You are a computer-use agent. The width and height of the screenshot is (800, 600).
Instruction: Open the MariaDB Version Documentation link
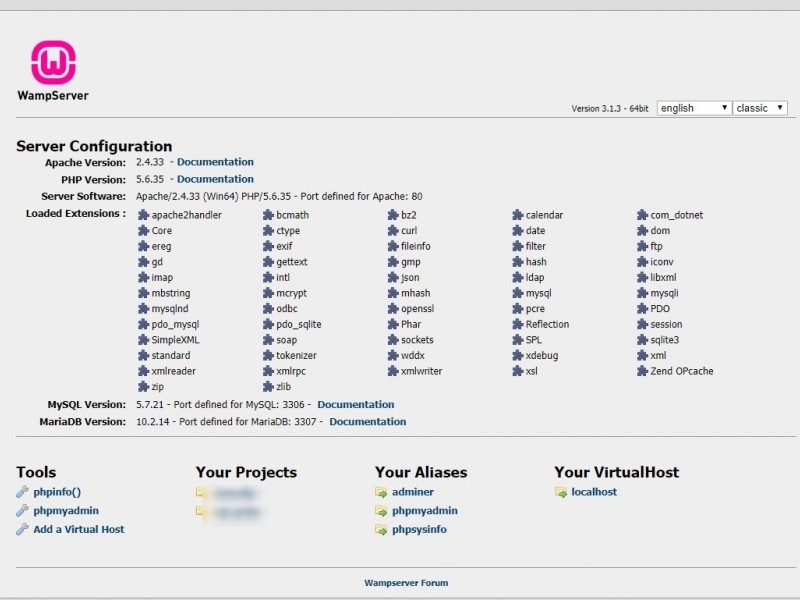click(x=367, y=422)
